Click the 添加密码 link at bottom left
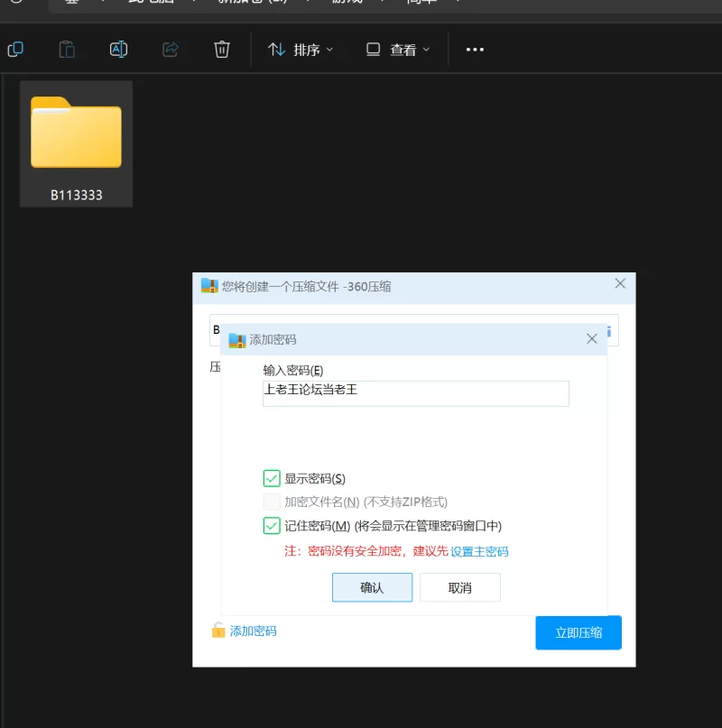Image resolution: width=722 pixels, height=728 pixels. click(x=253, y=631)
